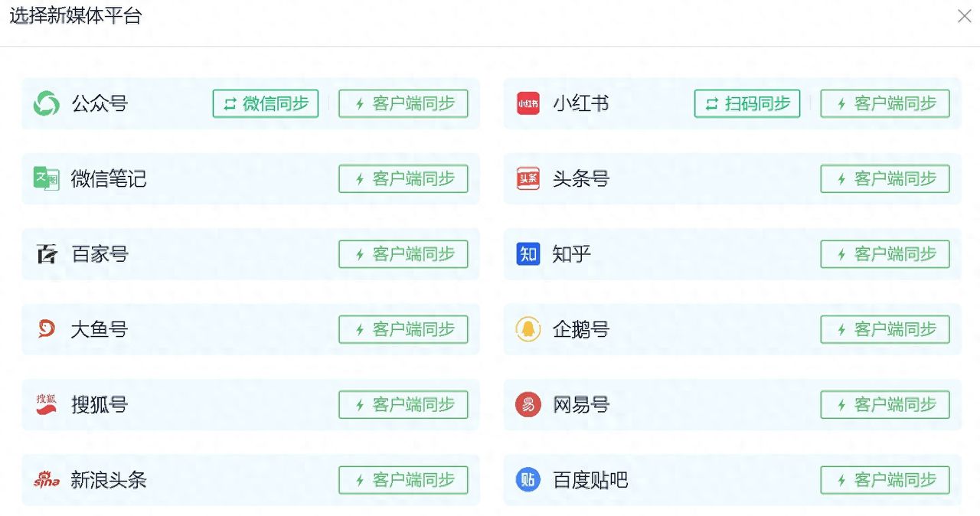The height and width of the screenshot is (516, 980).
Task: Click the 大鱼号 red fish icon
Action: (x=47, y=329)
